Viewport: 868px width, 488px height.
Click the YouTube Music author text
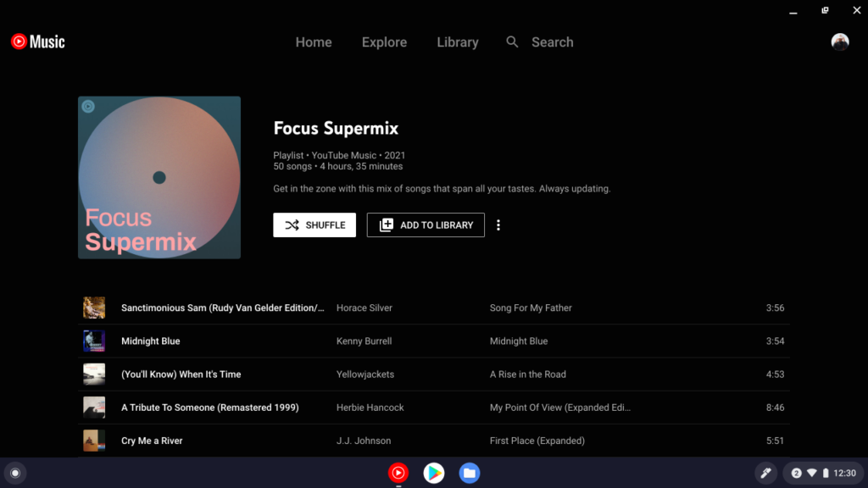click(344, 156)
